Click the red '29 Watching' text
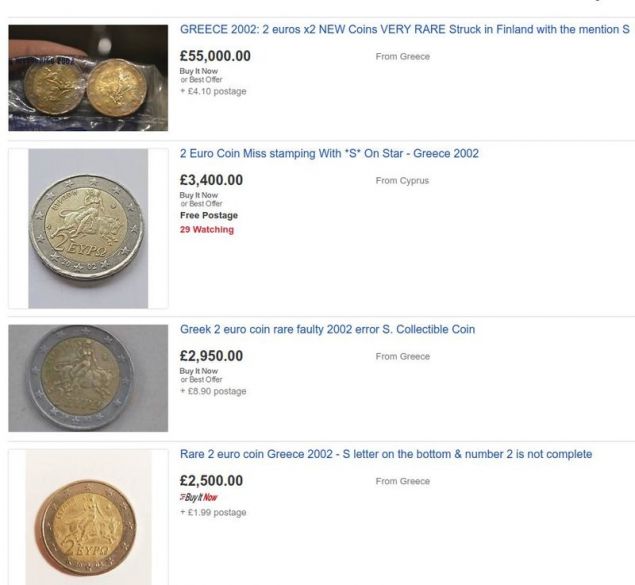The height and width of the screenshot is (585, 635). click(206, 229)
